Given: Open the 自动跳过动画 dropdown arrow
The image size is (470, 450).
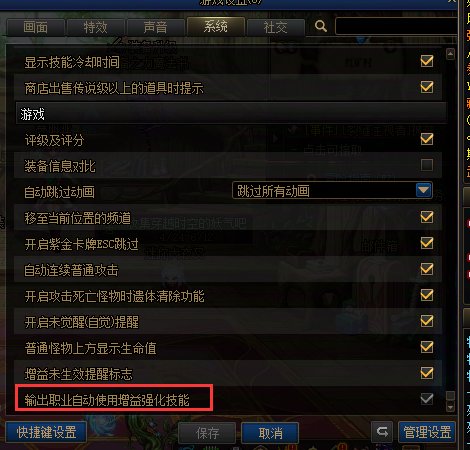Looking at the screenshot, I should (424, 190).
